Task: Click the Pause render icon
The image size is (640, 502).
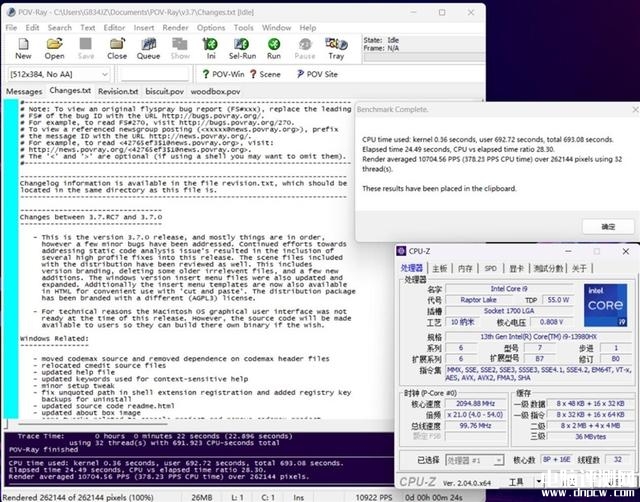Action: coord(305,49)
